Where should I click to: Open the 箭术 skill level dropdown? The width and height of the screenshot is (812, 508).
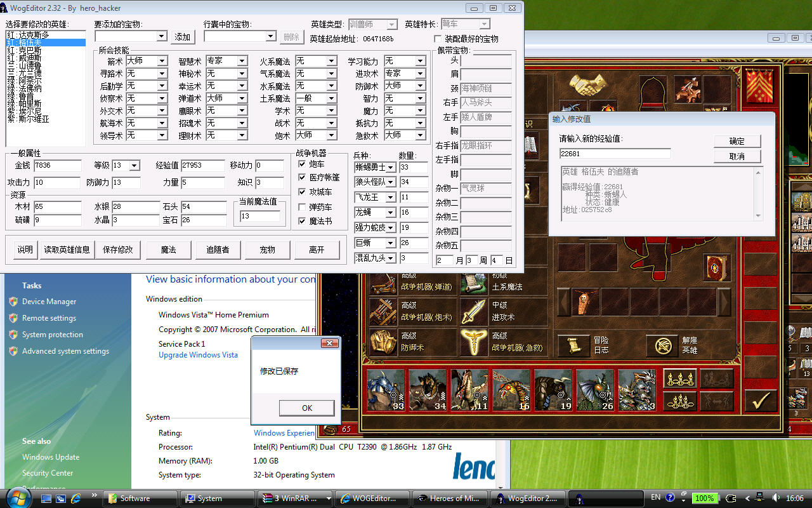(x=162, y=61)
